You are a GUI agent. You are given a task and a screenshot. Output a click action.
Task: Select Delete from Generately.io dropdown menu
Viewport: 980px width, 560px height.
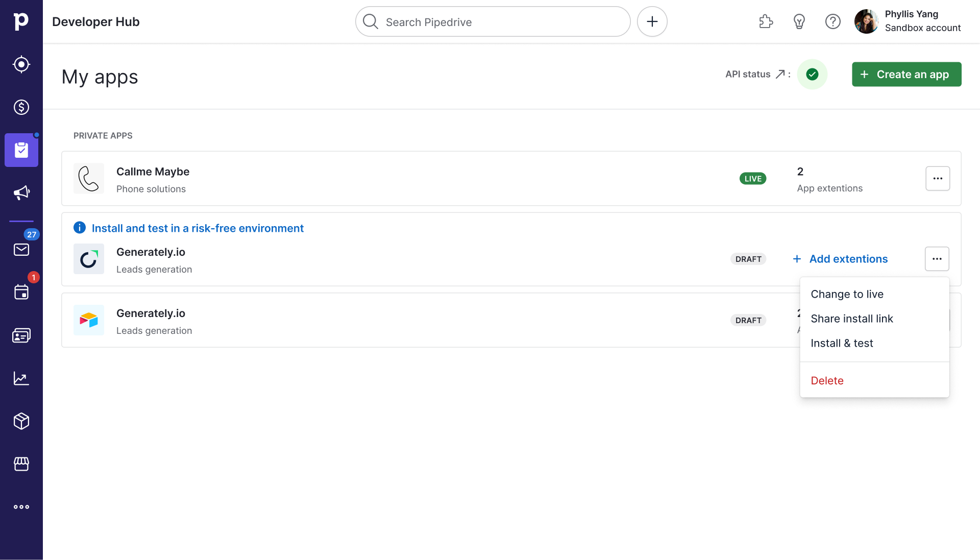pos(827,380)
